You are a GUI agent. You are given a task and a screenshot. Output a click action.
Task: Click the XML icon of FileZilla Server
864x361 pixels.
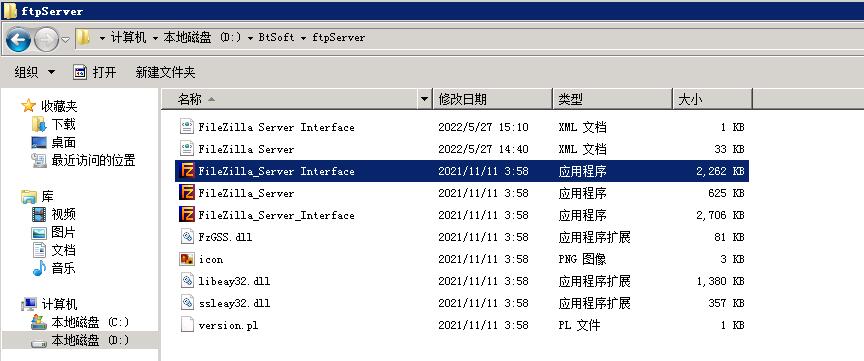(187, 149)
